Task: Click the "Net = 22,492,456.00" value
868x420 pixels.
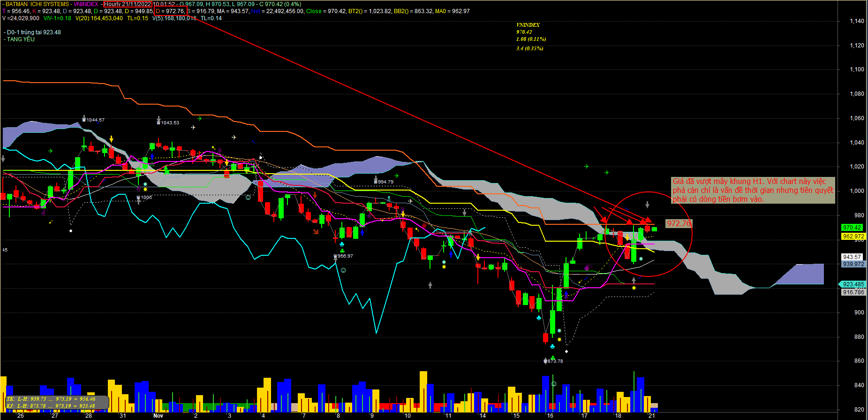Action: (x=277, y=11)
